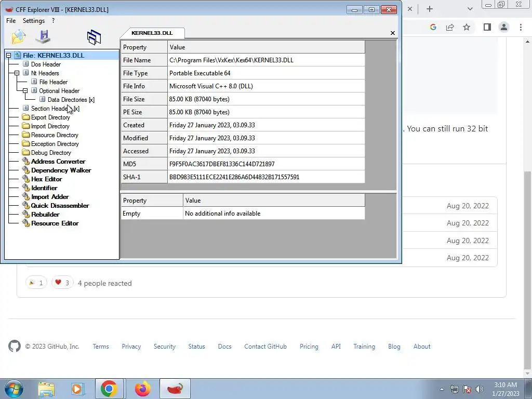Collapse the File: KERNEL33.DLL root node
532x399 pixels.
[x=8, y=55]
